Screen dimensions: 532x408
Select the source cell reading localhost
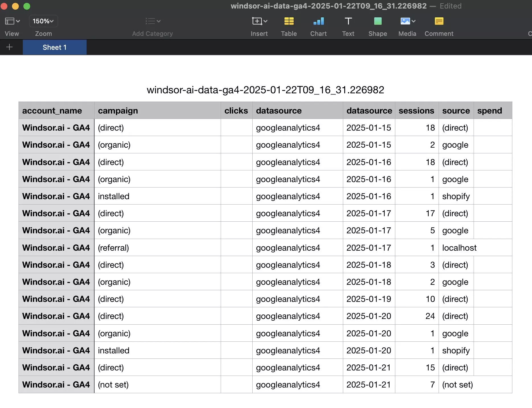pos(459,248)
